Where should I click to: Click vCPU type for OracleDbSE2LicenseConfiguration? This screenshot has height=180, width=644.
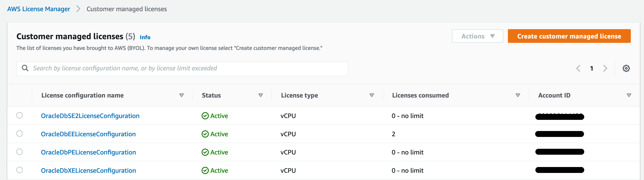[x=288, y=116]
